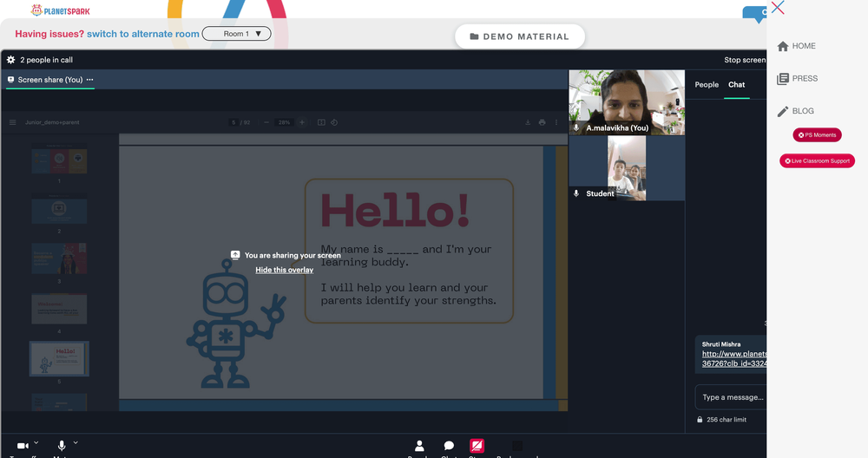Screen dimensions: 868x458
Task: Select slide thumbnail 4 Welcome
Action: click(x=59, y=309)
